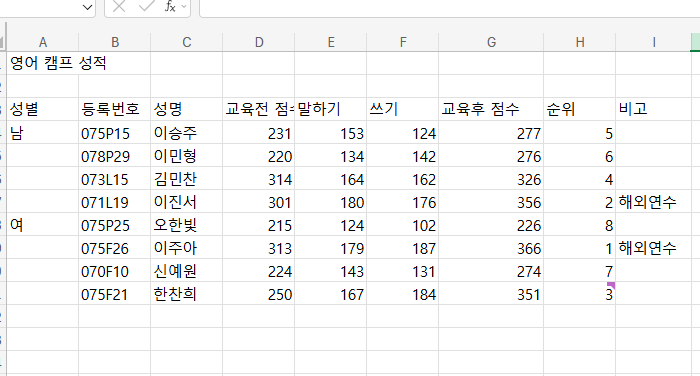Select column H header
This screenshot has height=376, width=700.
[x=579, y=42]
